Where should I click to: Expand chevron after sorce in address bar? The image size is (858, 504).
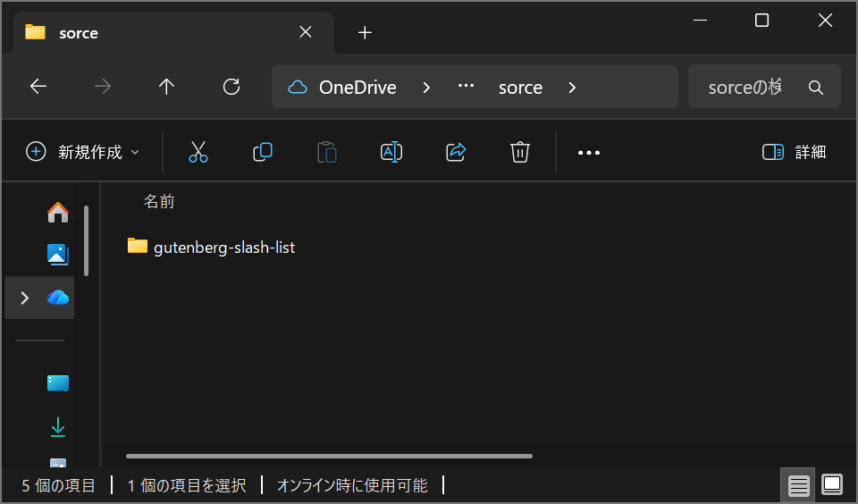click(x=572, y=87)
